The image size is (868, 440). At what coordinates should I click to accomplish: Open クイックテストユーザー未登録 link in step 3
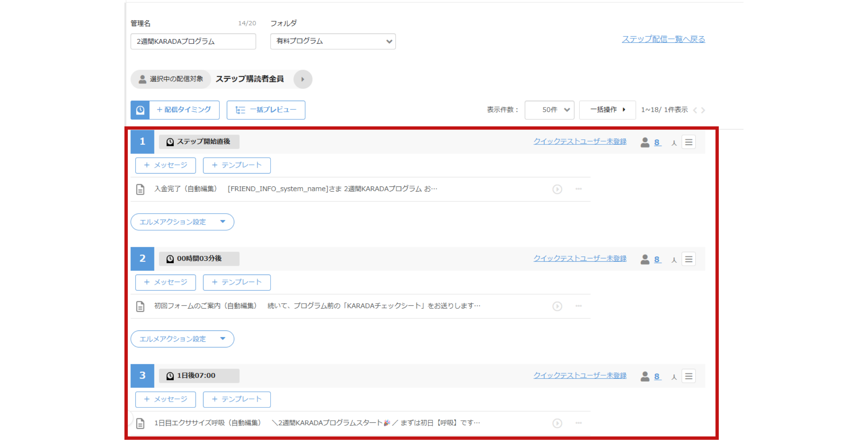[x=580, y=375]
